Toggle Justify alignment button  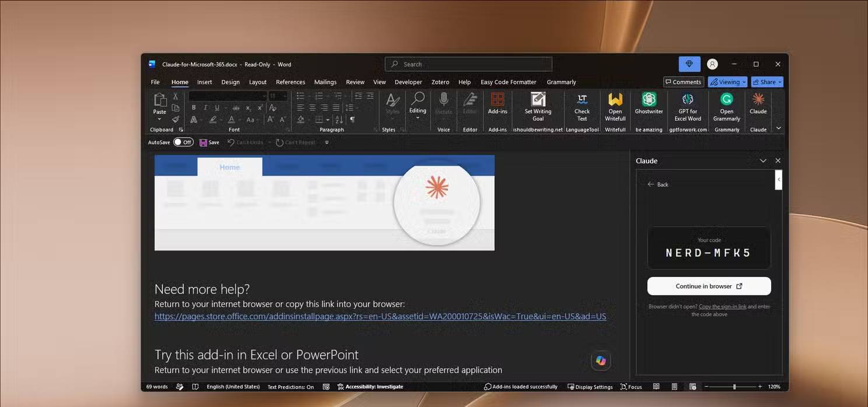336,108
